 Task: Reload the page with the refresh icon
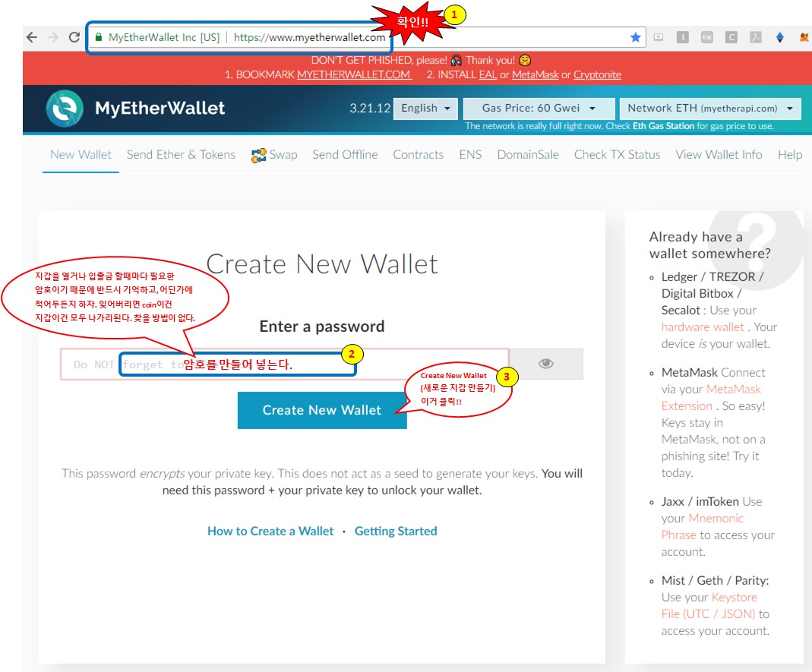coord(74,37)
